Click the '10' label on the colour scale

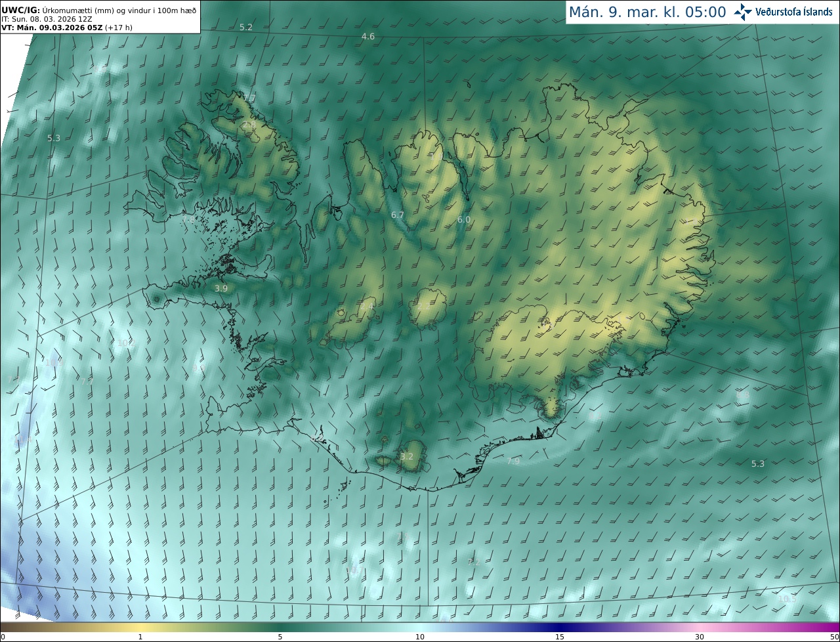[419, 637]
